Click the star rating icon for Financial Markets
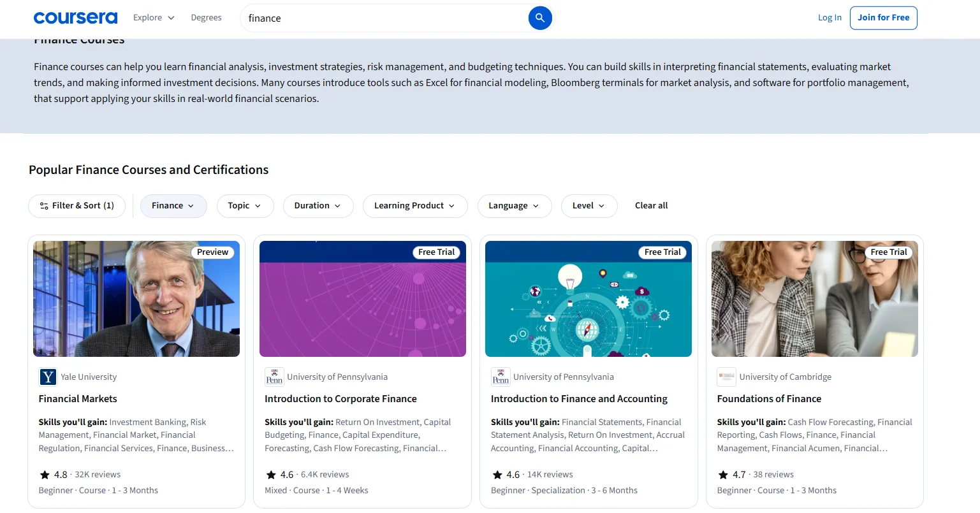Viewport: 980px width, 513px height. click(45, 475)
